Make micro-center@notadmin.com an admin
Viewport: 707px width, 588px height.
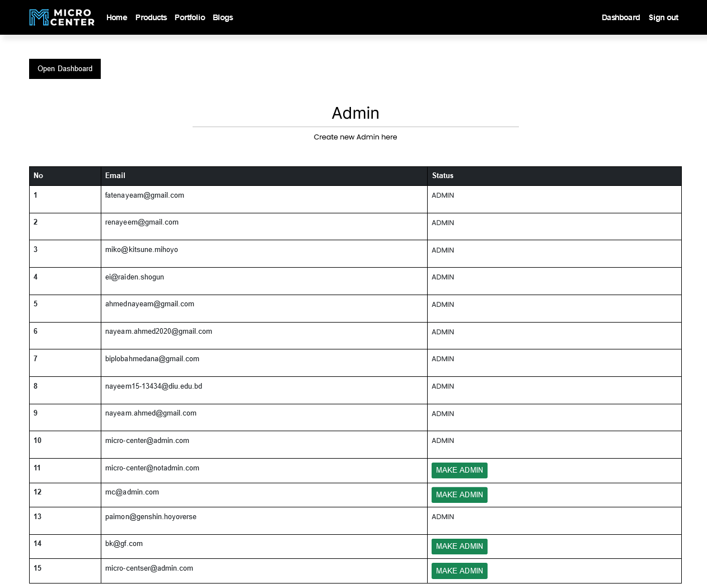click(x=459, y=470)
